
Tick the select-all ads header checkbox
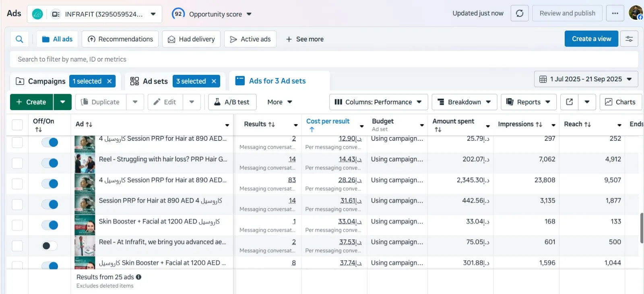(x=17, y=125)
